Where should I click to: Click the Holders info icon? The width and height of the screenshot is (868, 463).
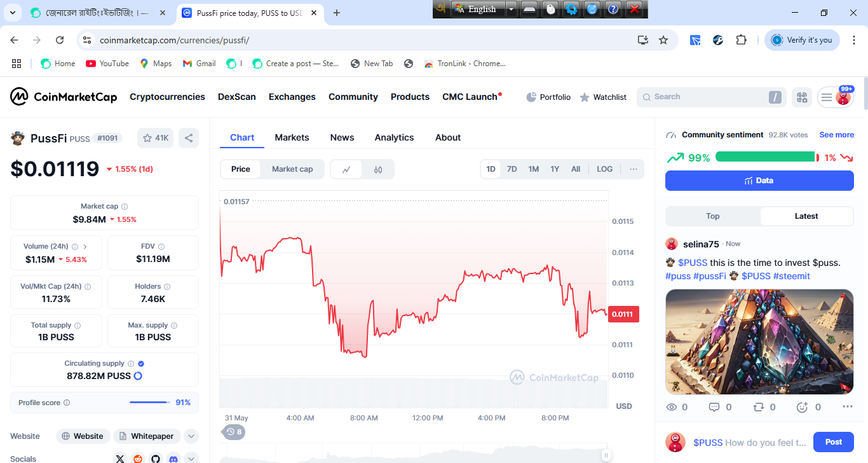tap(167, 287)
